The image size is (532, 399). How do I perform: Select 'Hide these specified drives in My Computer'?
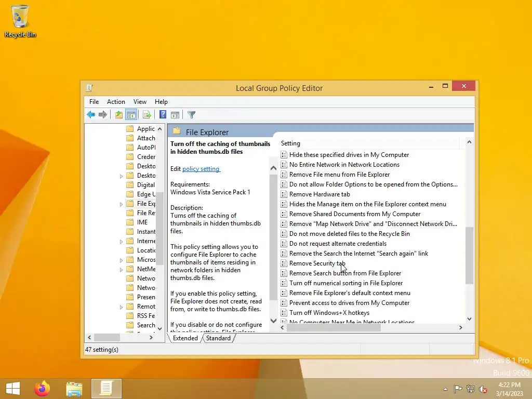349,155
